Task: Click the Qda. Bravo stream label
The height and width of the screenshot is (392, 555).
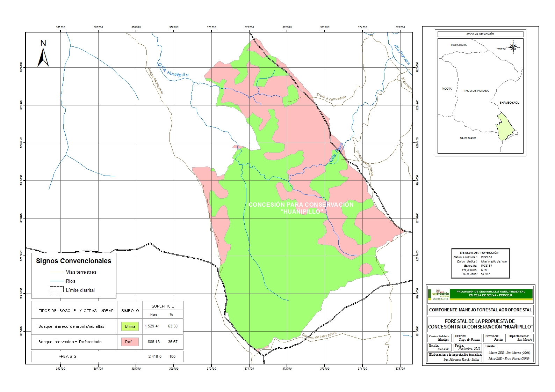Action: click(336, 153)
